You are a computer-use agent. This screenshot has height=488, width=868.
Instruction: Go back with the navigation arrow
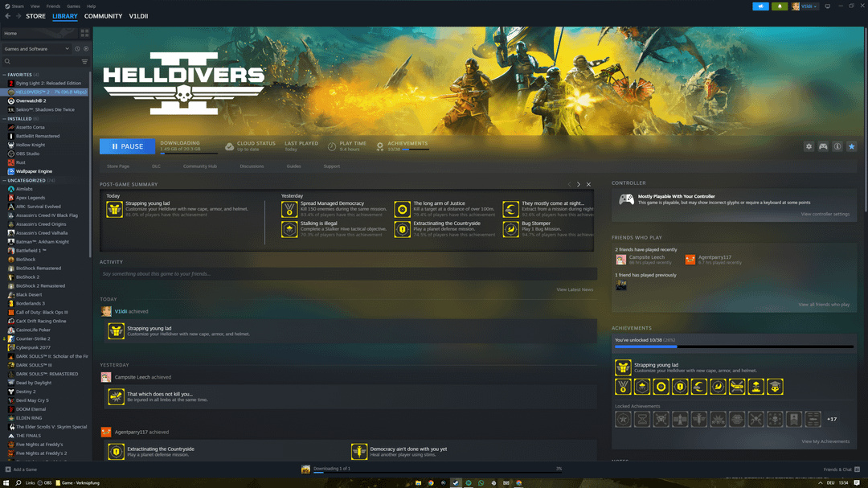pyautogui.click(x=8, y=16)
